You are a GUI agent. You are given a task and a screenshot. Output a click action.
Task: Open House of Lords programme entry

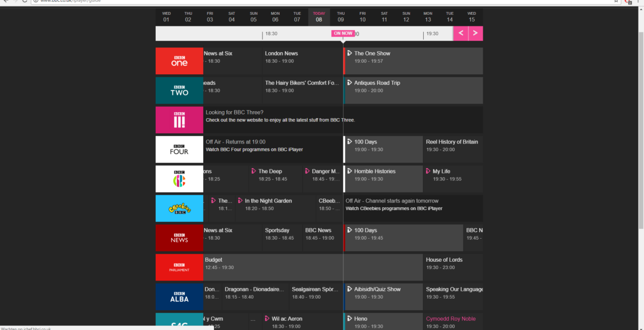coord(444,260)
